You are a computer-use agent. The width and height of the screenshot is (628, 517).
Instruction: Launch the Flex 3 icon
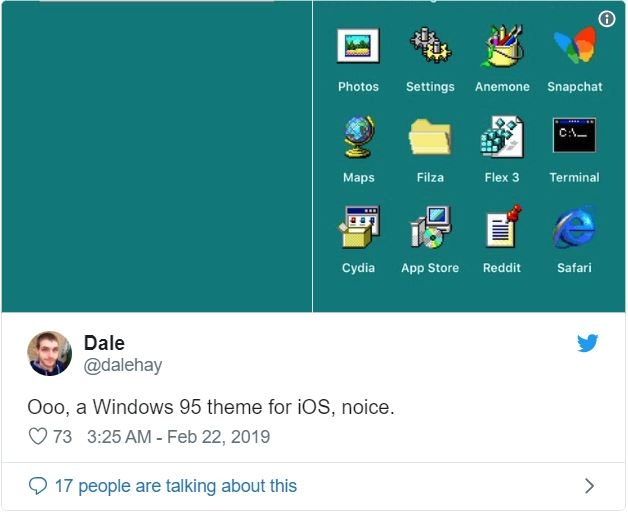502,137
